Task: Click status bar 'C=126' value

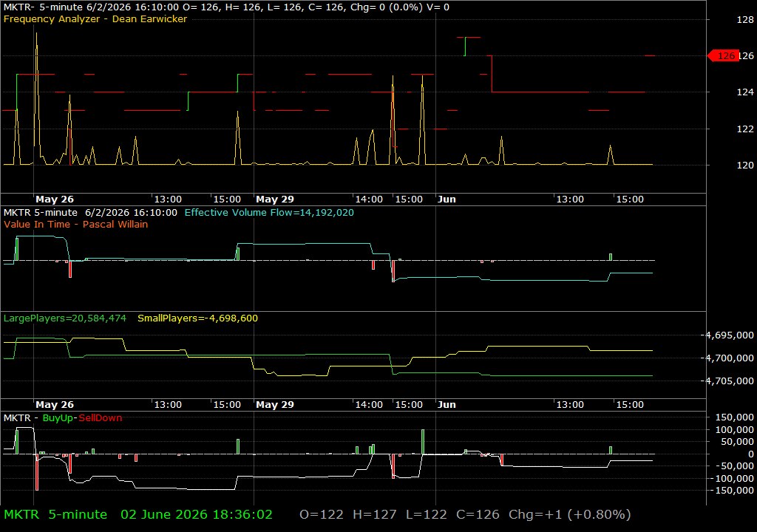Action: (478, 514)
